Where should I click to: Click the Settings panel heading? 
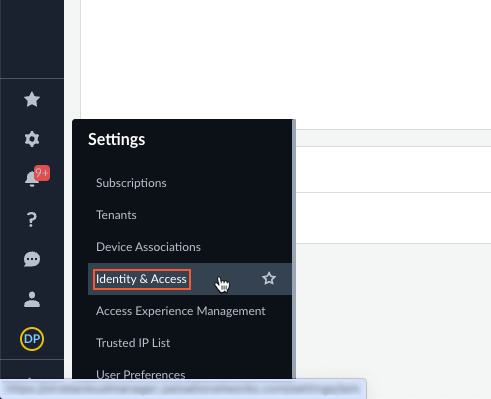tap(117, 139)
